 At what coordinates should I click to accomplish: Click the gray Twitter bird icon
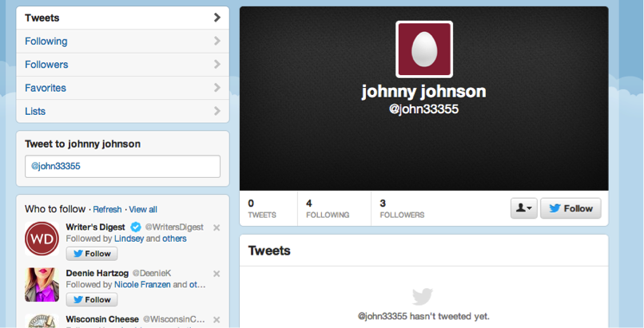pyautogui.click(x=423, y=296)
